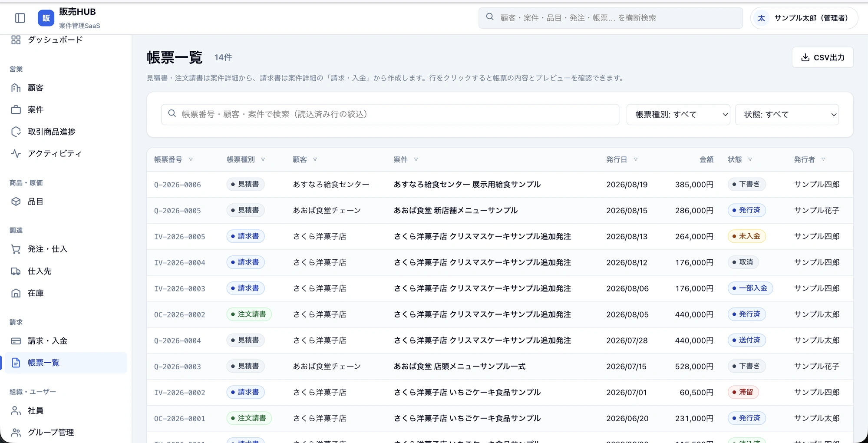868x443 pixels.
Task: Click the 案件 briefcase icon
Action: coord(16,109)
